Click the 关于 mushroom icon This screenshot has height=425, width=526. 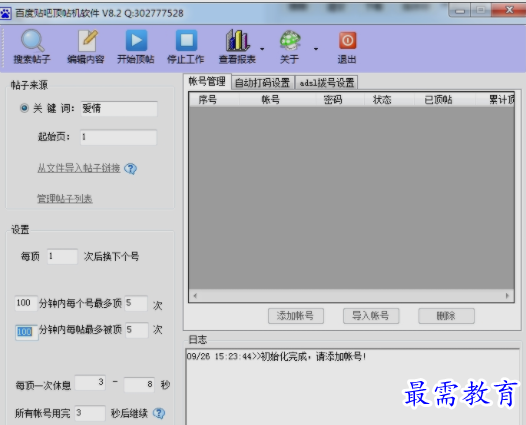[290, 40]
